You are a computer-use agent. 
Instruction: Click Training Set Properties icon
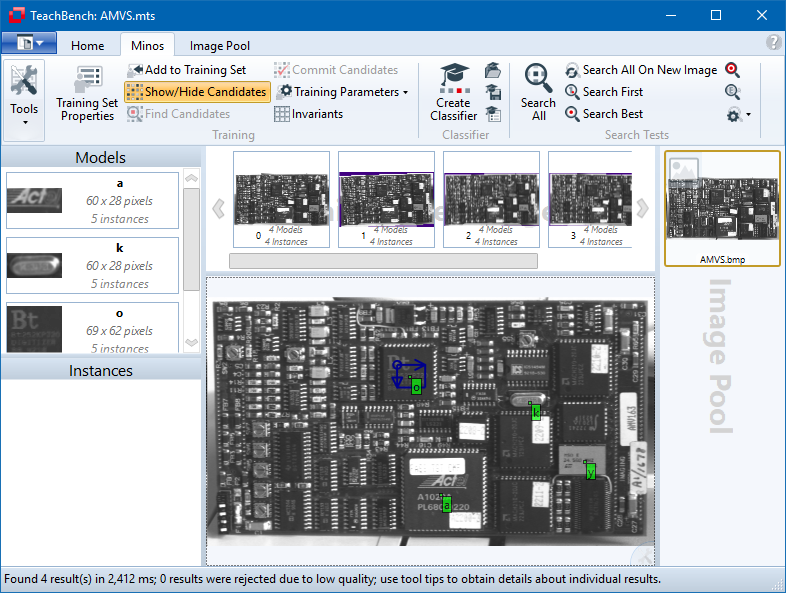click(x=87, y=80)
